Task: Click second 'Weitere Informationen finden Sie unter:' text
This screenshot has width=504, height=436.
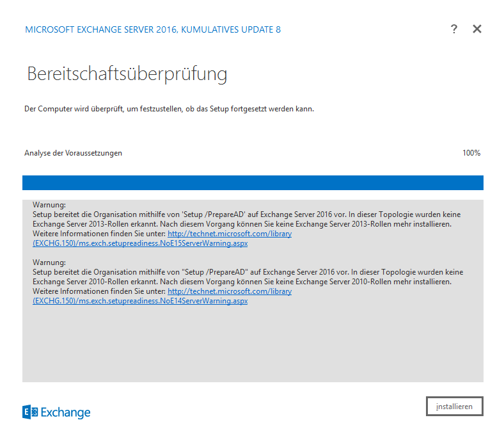Action: tap(98, 291)
